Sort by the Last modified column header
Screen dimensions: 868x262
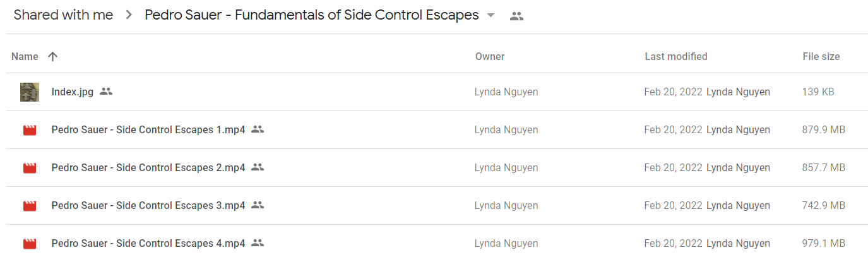(x=676, y=57)
